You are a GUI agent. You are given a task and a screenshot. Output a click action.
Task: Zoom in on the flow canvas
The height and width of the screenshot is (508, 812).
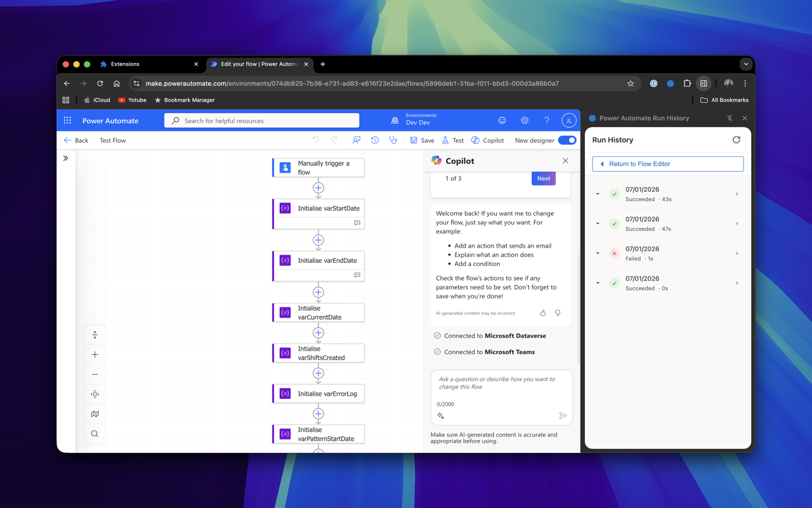click(x=95, y=354)
